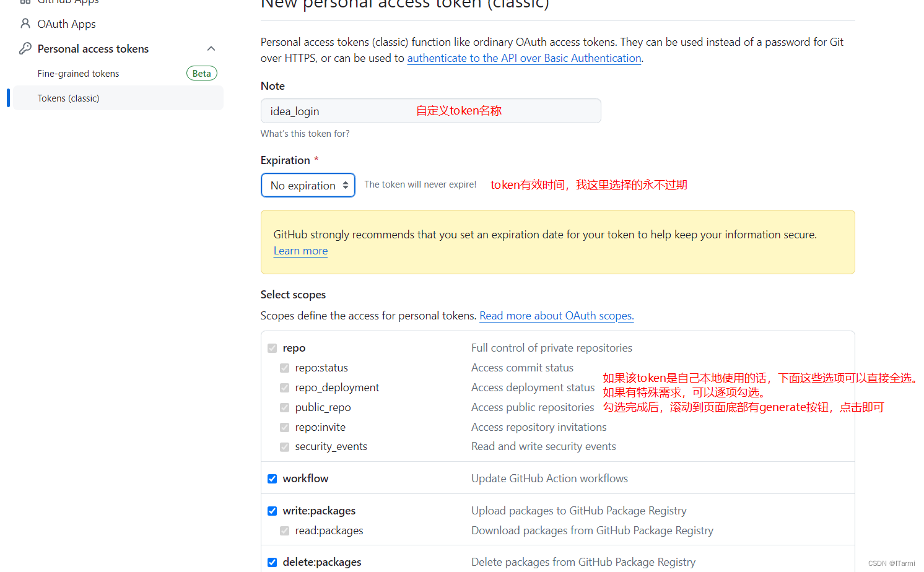Click Learn more in the yellow warning
924x572 pixels.
pos(300,251)
